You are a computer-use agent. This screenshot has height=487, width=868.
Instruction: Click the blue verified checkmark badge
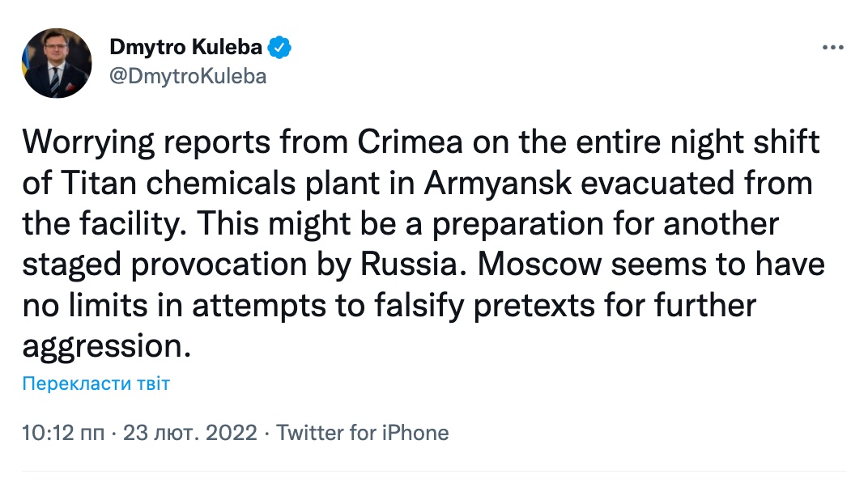279,48
